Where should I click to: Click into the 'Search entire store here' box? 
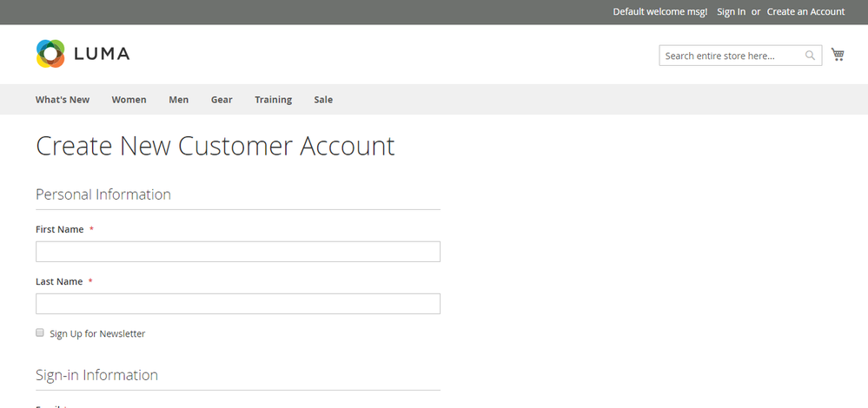pos(730,56)
